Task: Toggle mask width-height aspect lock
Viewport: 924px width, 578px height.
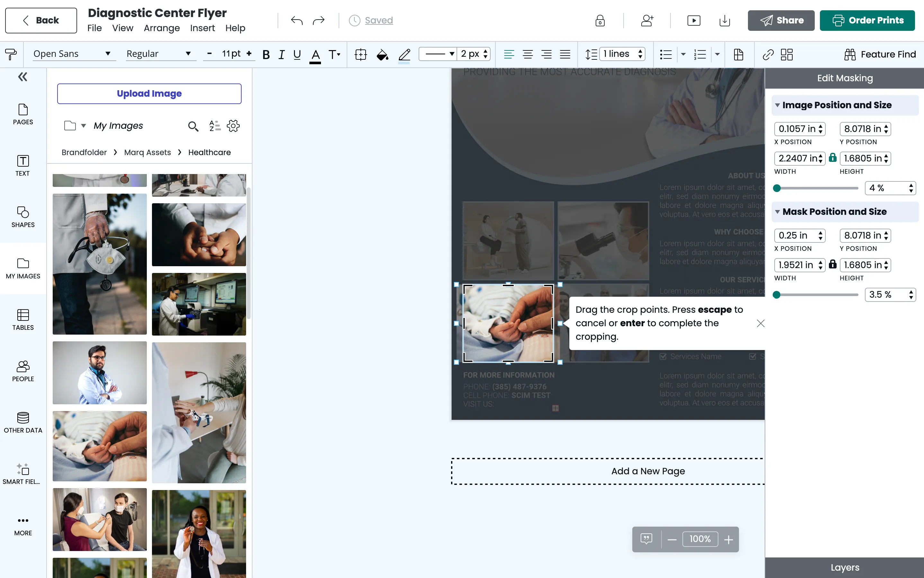Action: coord(832,264)
